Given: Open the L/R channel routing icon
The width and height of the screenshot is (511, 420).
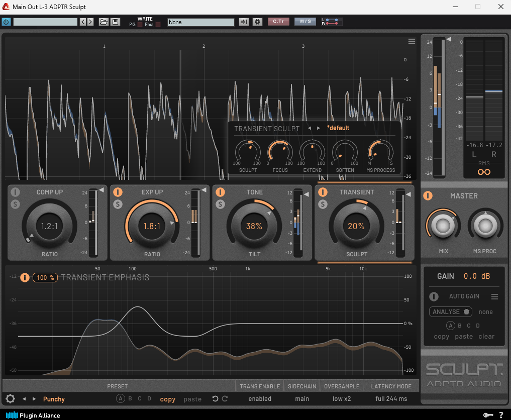Looking at the screenshot, I should click(332, 22).
